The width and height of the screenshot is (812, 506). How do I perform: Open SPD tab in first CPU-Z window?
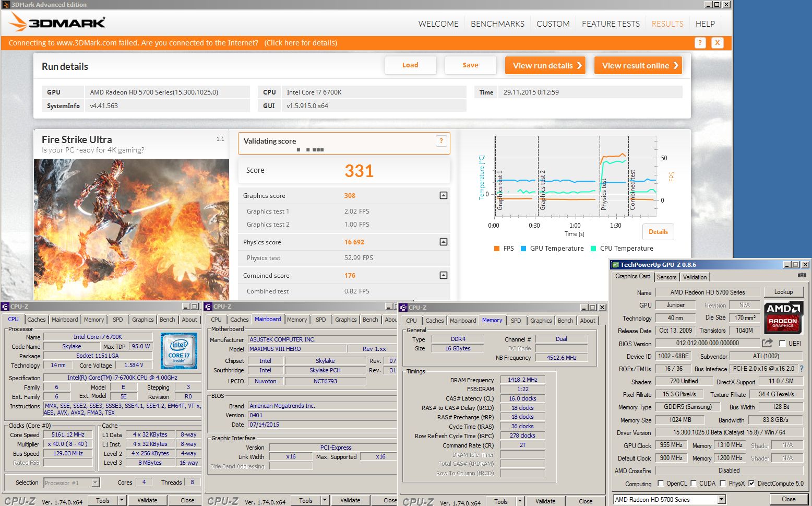click(x=118, y=320)
